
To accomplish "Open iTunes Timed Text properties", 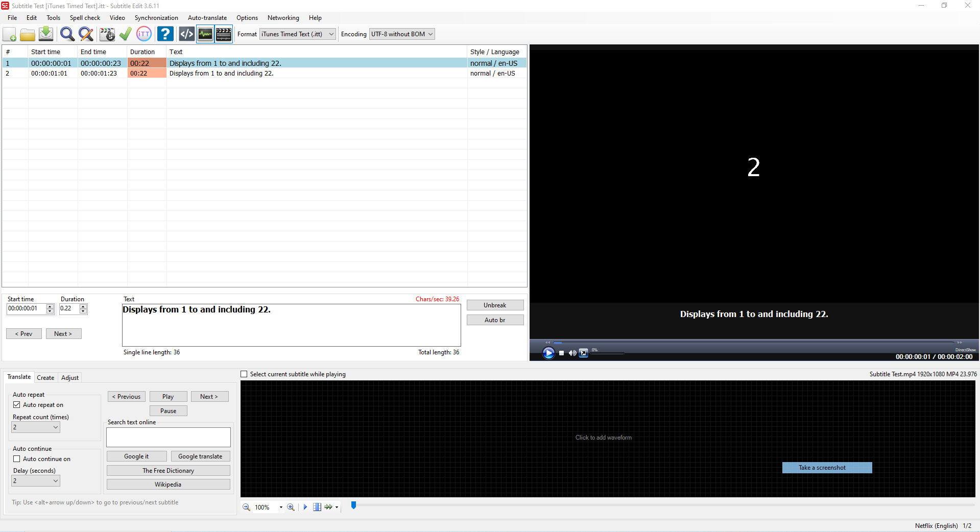I will click(144, 34).
